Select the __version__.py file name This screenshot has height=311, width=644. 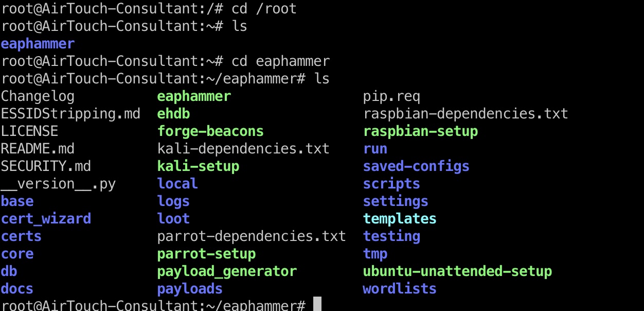point(58,184)
